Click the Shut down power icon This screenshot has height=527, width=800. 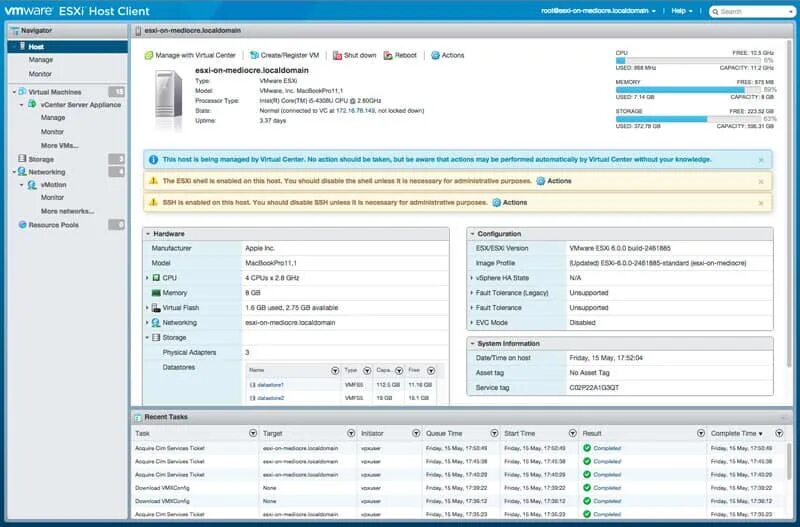click(x=337, y=55)
